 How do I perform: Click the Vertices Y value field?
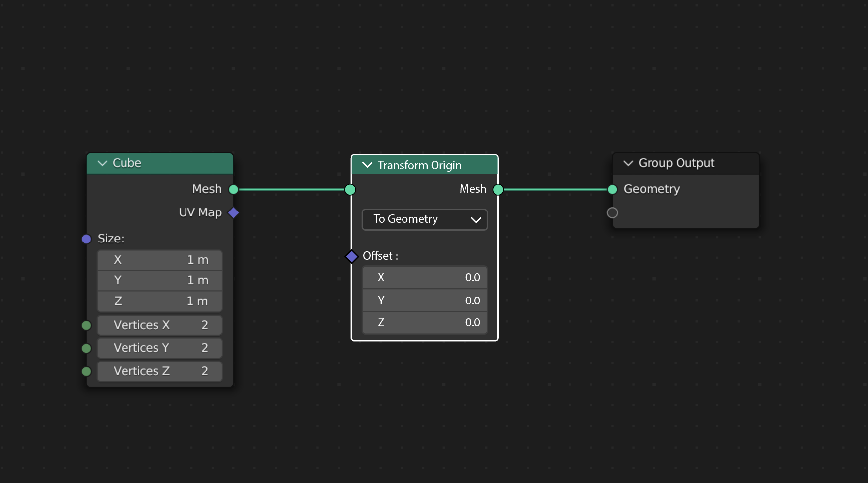(x=160, y=348)
